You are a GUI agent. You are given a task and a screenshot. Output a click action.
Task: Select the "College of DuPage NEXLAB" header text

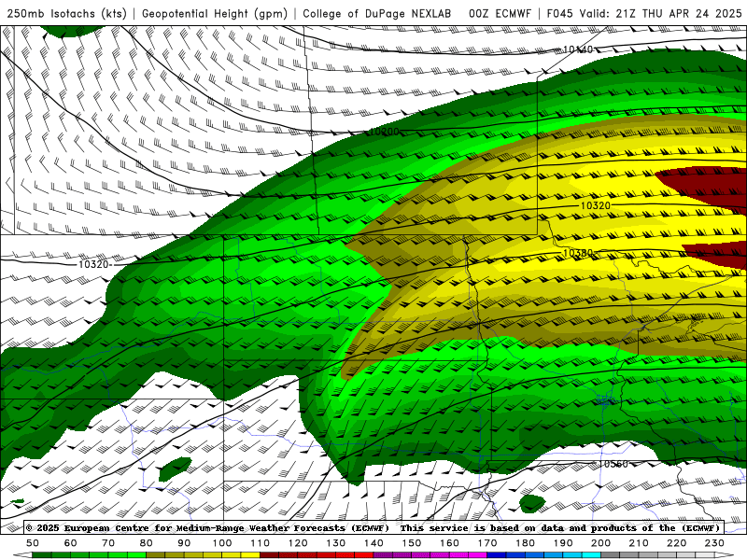[377, 14]
